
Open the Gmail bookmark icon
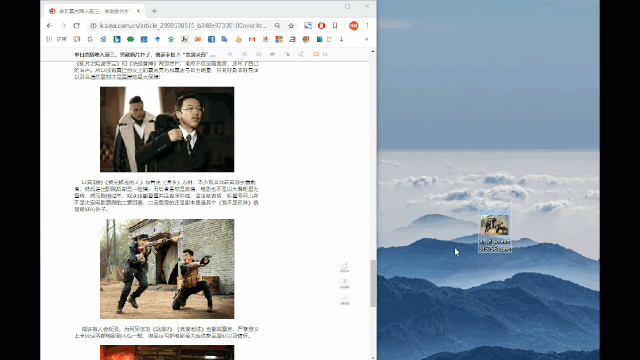pos(252,39)
